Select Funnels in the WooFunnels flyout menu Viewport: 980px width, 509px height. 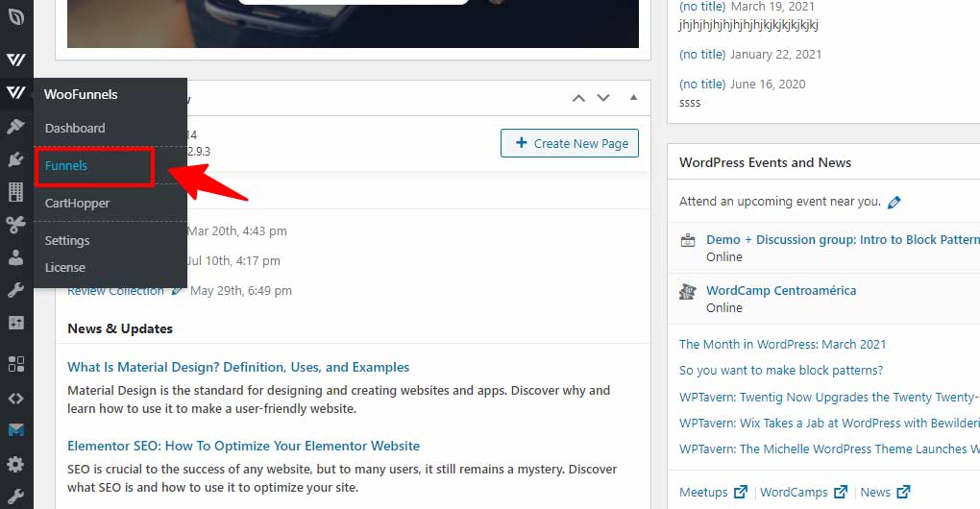point(66,166)
